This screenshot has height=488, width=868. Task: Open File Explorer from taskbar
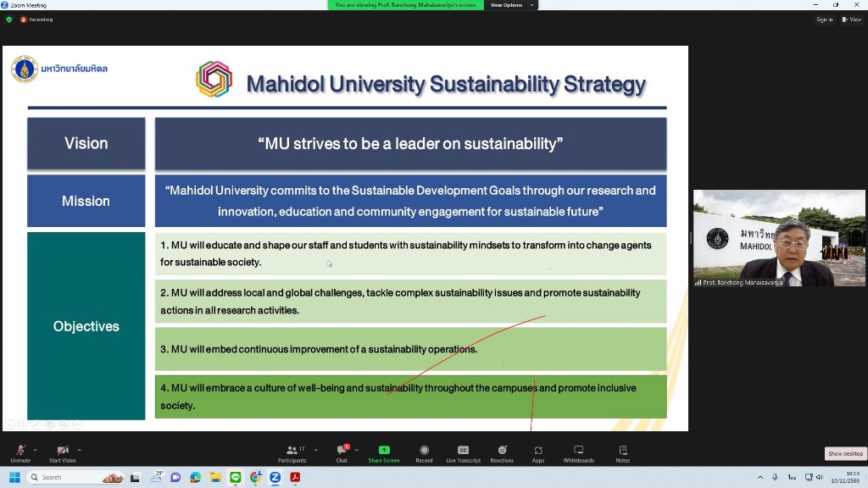click(215, 477)
